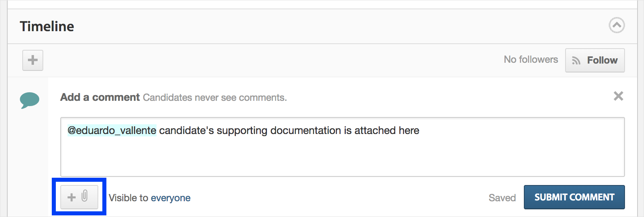Collapse the Timeline section with the up chevron
The height and width of the screenshot is (217, 644).
point(616,26)
